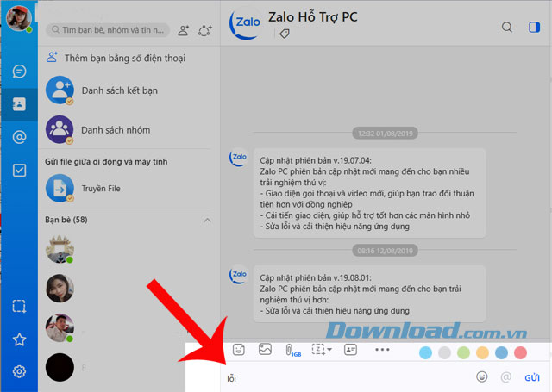Open the Contacts book icon
The image size is (552, 392).
tap(19, 104)
